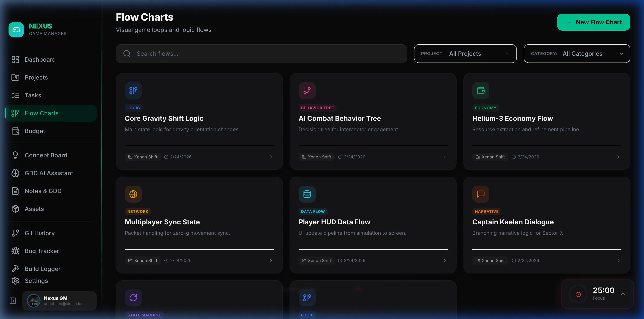
Task: Click the GDD AI Assistant brain icon
Action: point(15,173)
